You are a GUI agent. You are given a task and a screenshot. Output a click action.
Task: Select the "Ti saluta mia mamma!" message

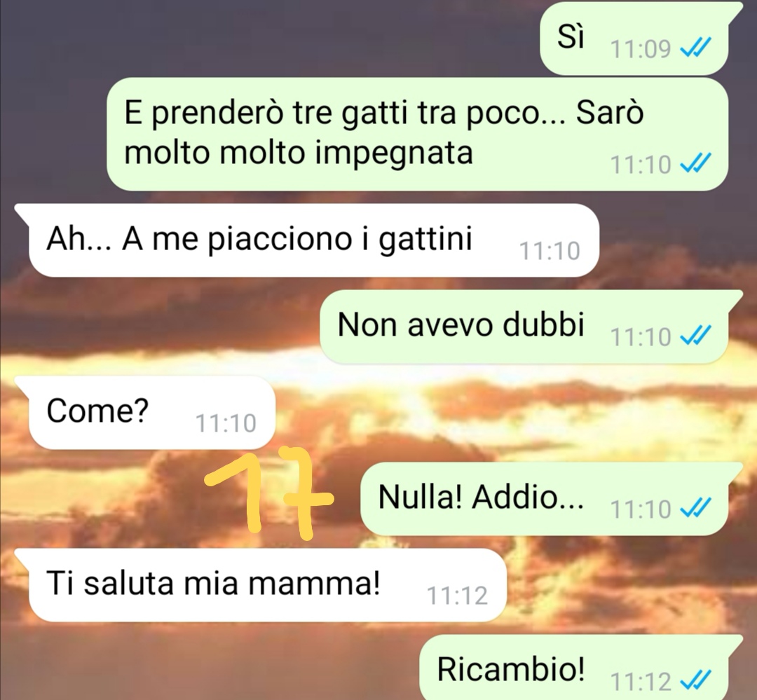[261, 584]
